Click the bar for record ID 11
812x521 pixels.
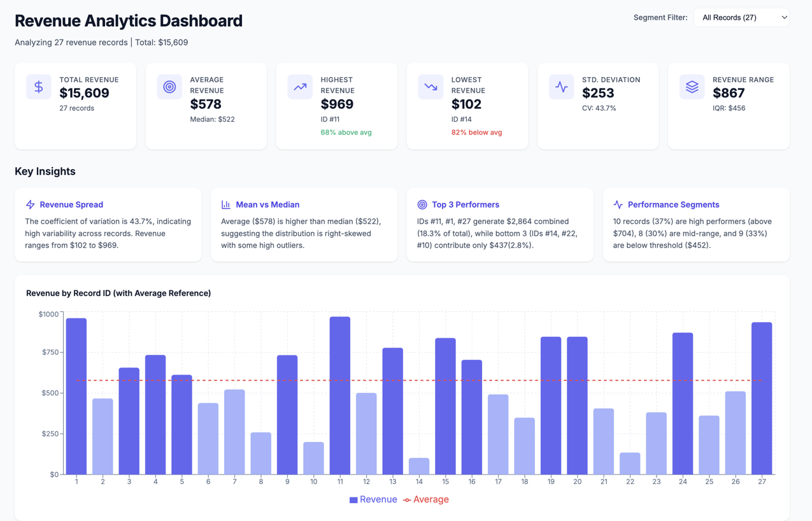(x=340, y=395)
